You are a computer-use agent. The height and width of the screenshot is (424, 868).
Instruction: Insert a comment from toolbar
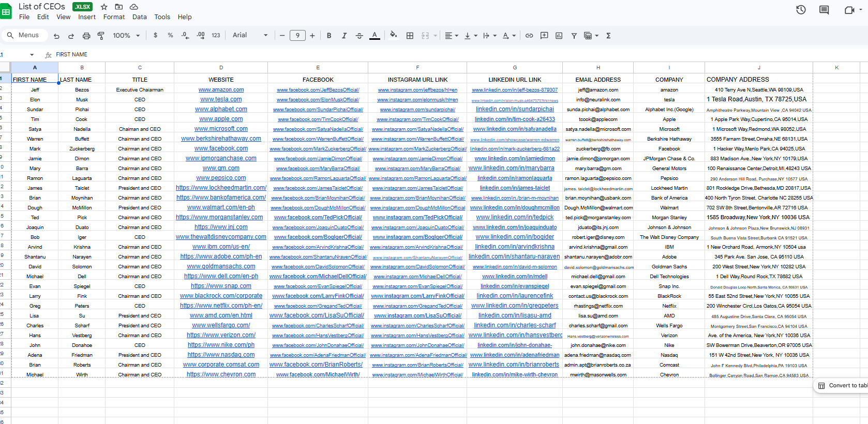(544, 36)
